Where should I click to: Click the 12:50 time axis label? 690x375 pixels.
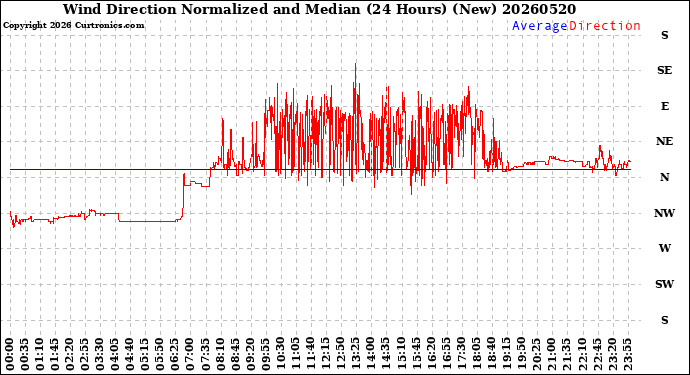coord(341,354)
